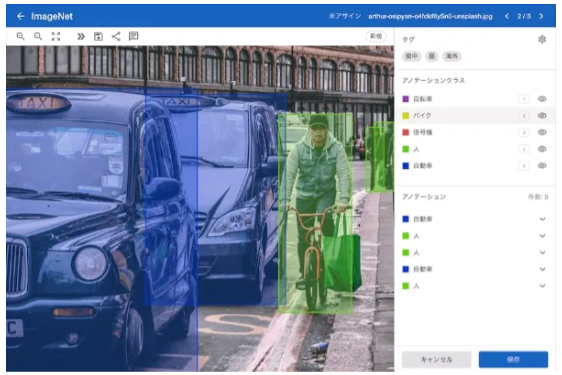Toggle eye icon for the 自動車 class
This screenshot has height=375, width=562.
[x=542, y=166]
